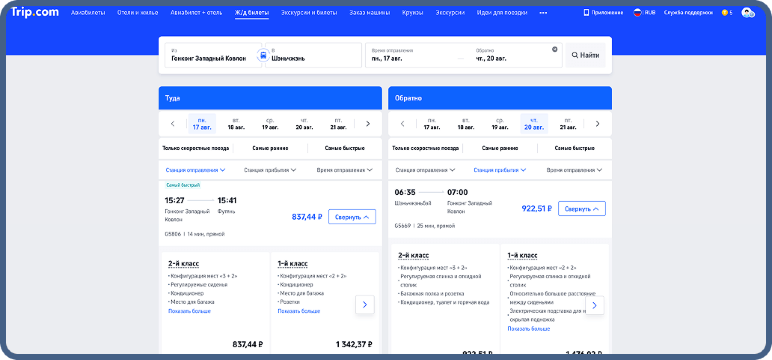Toggle Самые быстрые sort in Обратно panel
Screen dimensions: 772x360
(575, 148)
